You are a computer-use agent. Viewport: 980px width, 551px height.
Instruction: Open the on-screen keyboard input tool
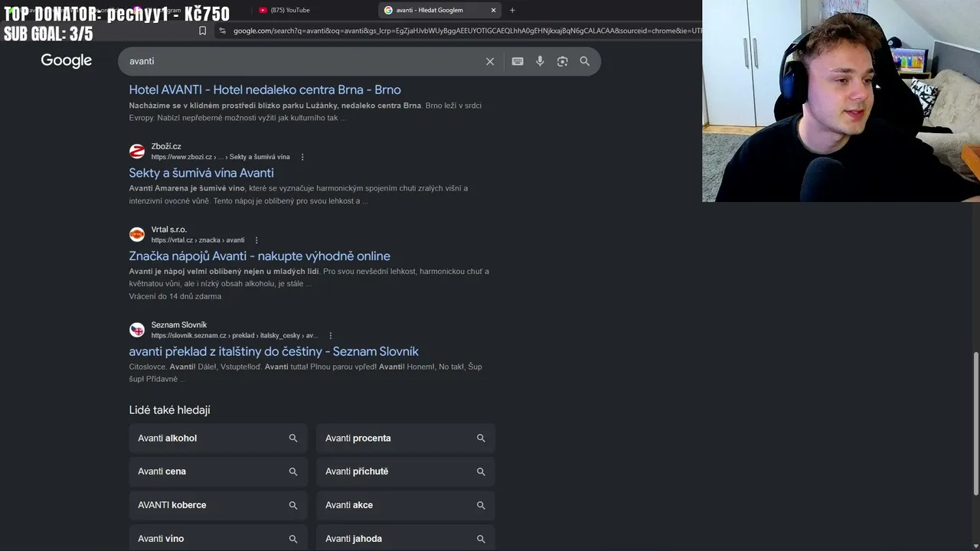click(x=518, y=61)
